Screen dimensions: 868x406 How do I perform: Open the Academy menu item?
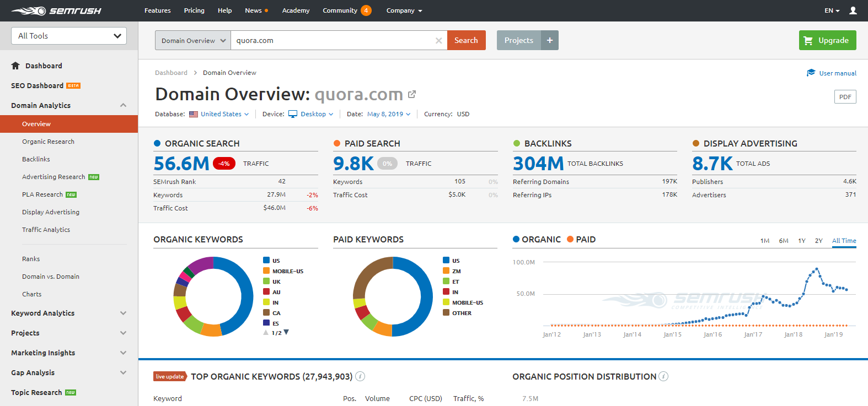click(x=296, y=10)
